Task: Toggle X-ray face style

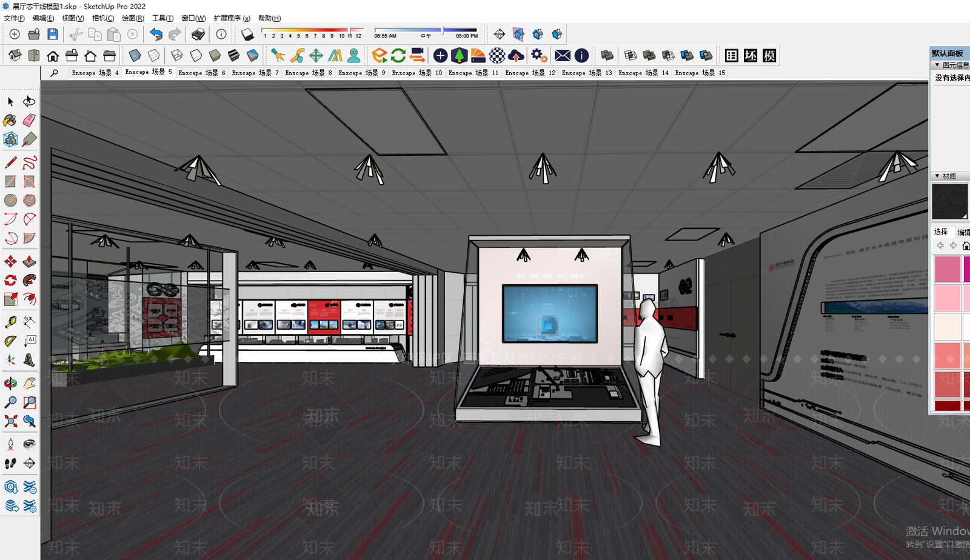Action: pos(135,56)
